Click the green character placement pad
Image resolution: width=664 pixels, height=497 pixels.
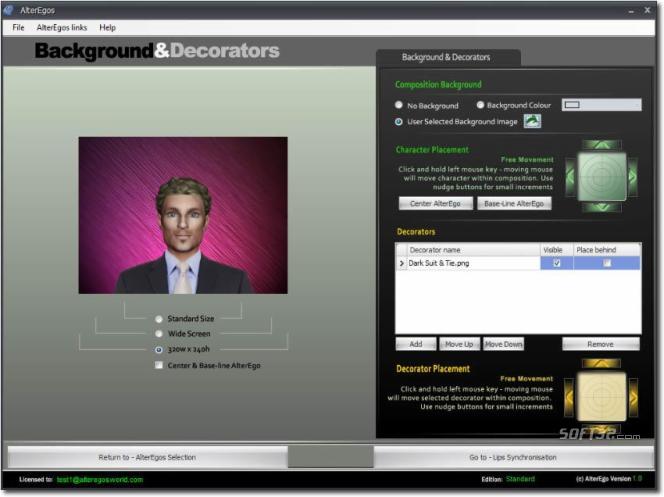click(x=601, y=176)
